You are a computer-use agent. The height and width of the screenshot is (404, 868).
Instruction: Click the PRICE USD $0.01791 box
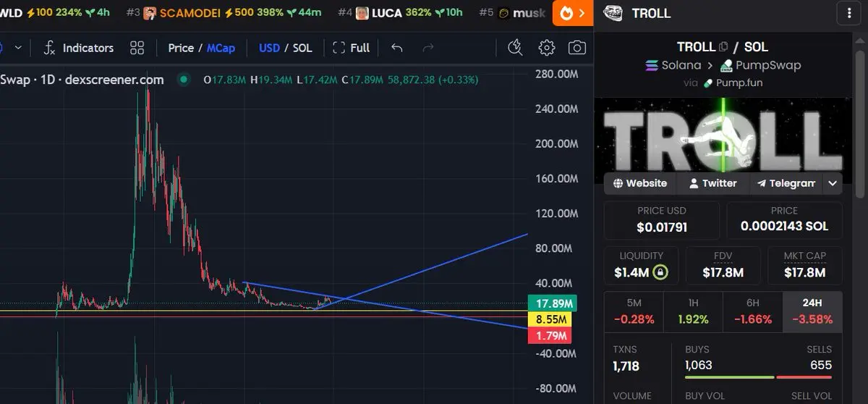point(662,219)
